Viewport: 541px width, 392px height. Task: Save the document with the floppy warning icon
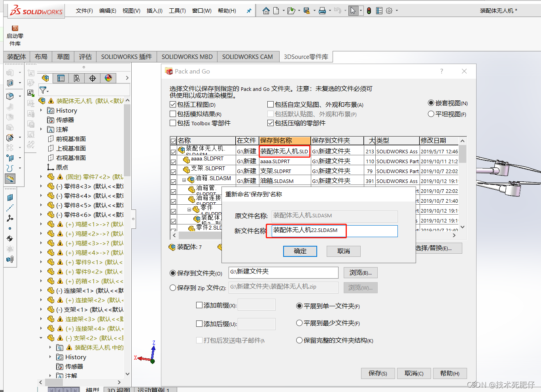[306, 11]
